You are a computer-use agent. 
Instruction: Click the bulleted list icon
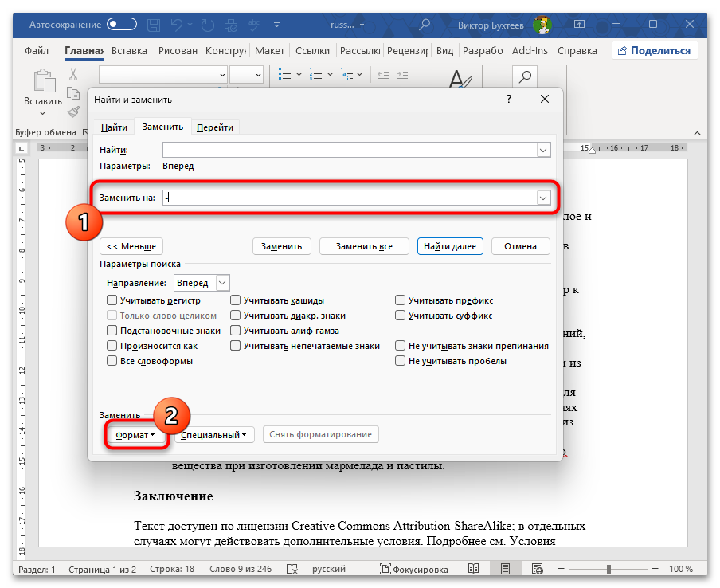click(x=284, y=75)
